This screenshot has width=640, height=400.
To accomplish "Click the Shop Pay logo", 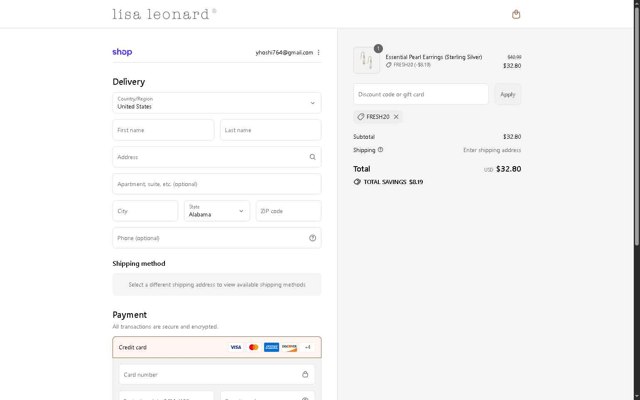I will (122, 52).
